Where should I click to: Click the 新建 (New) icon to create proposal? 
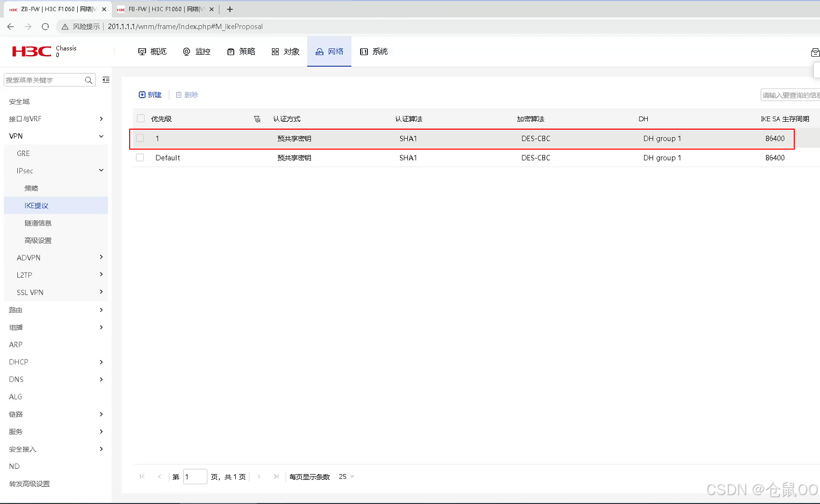[143, 94]
